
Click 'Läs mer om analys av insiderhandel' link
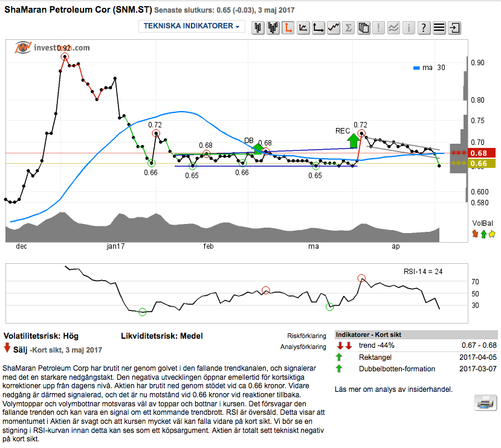393,389
